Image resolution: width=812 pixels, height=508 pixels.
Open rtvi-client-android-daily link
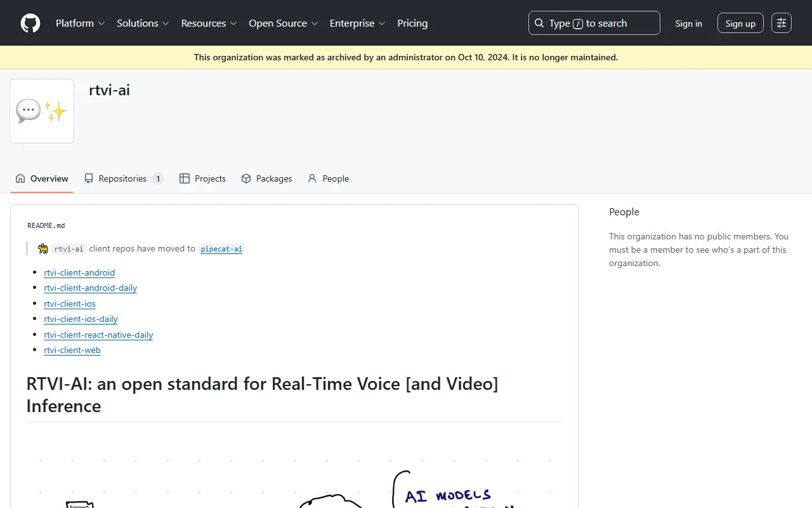click(90, 288)
